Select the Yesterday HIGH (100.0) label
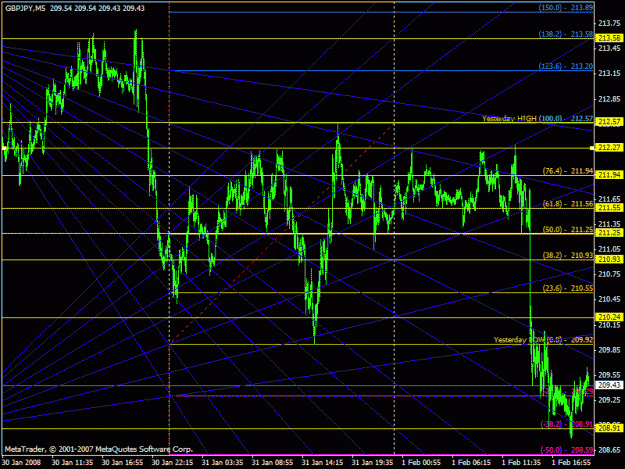Viewport: 625px width, 469px height. [x=522, y=118]
